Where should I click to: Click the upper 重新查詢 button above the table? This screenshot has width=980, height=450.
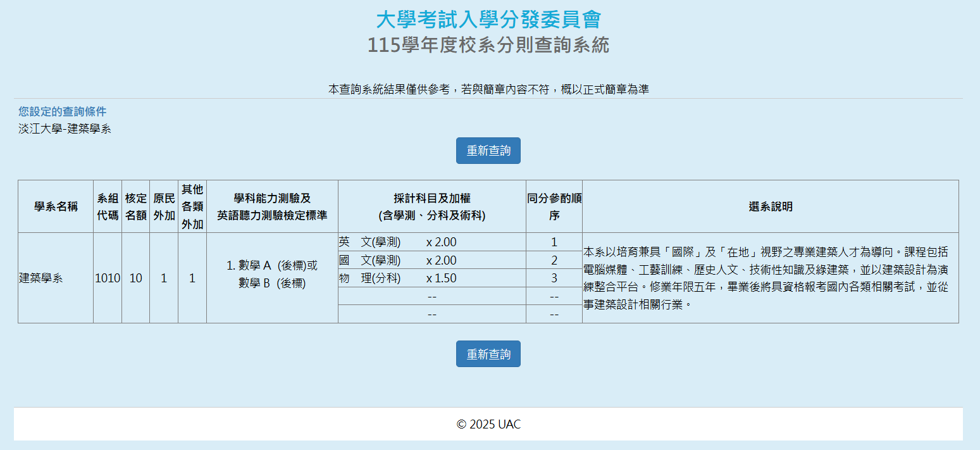tap(488, 151)
